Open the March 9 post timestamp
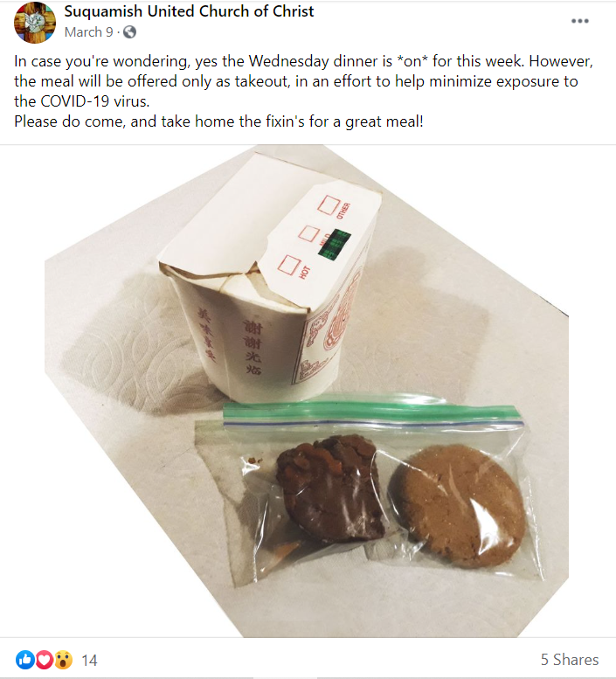This screenshot has height=679, width=616. point(89,32)
